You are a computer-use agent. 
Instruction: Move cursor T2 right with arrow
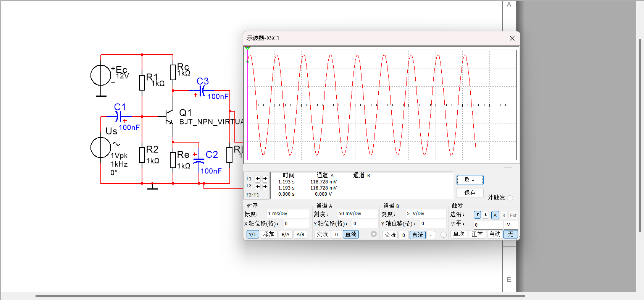tap(265, 186)
